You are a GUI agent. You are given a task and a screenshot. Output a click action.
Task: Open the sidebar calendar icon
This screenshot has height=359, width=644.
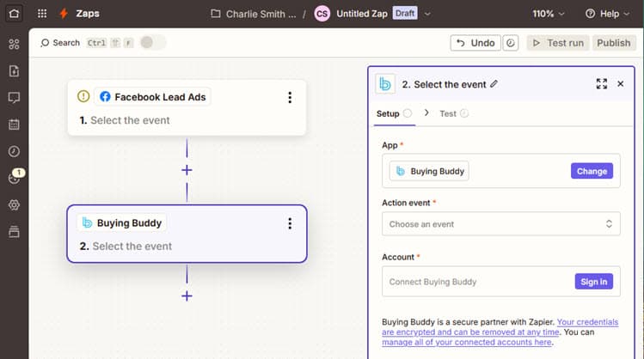pyautogui.click(x=14, y=125)
